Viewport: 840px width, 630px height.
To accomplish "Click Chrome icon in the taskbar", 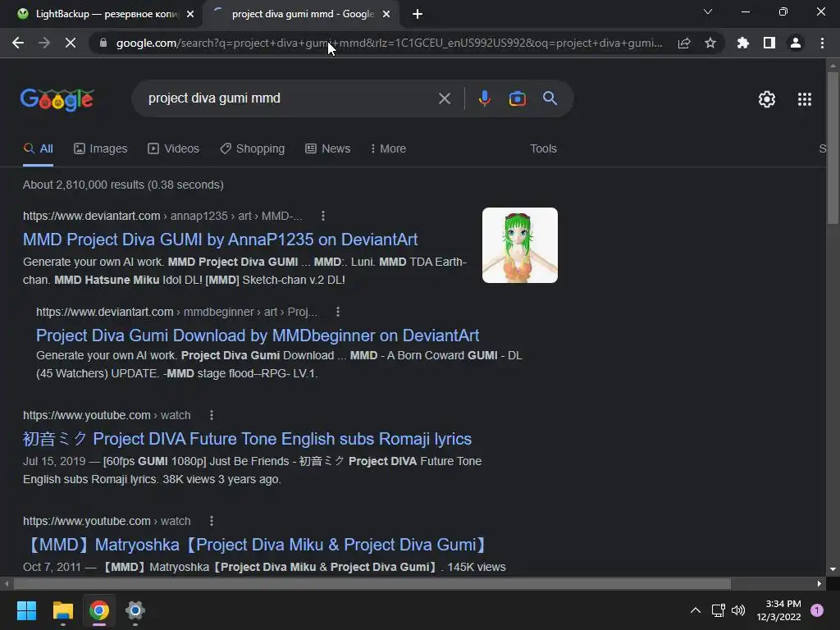I will [99, 610].
